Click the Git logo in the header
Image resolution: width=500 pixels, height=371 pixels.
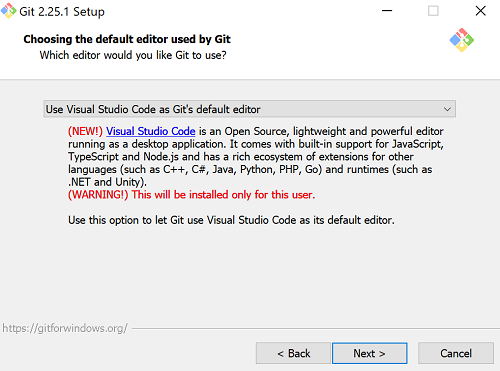pyautogui.click(x=462, y=40)
